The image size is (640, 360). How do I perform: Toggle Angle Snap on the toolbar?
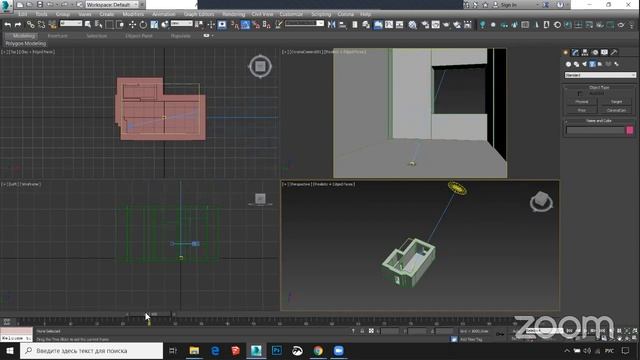[x=245, y=24]
